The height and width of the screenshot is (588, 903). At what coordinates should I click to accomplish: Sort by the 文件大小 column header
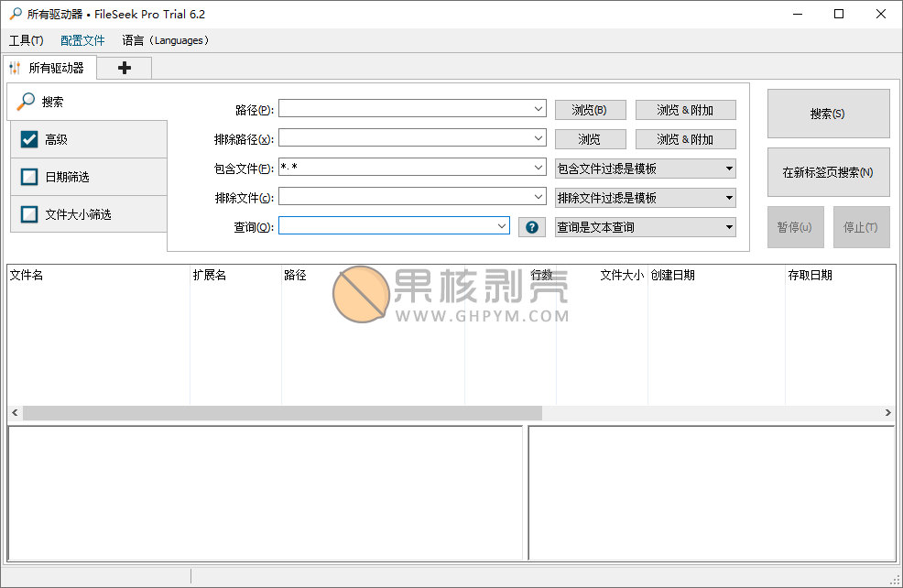coord(603,276)
